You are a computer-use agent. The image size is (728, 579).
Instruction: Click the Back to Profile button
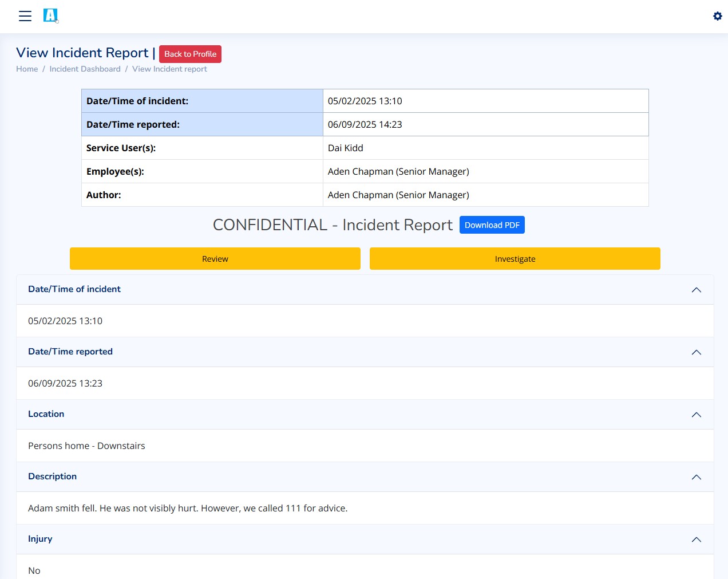(x=190, y=54)
